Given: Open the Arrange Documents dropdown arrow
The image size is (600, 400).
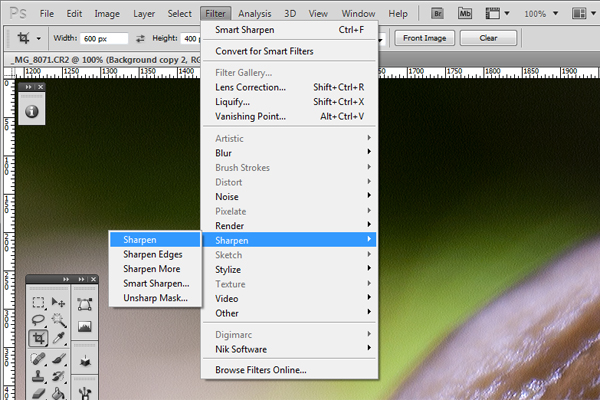Looking at the screenshot, I should tap(593, 13).
